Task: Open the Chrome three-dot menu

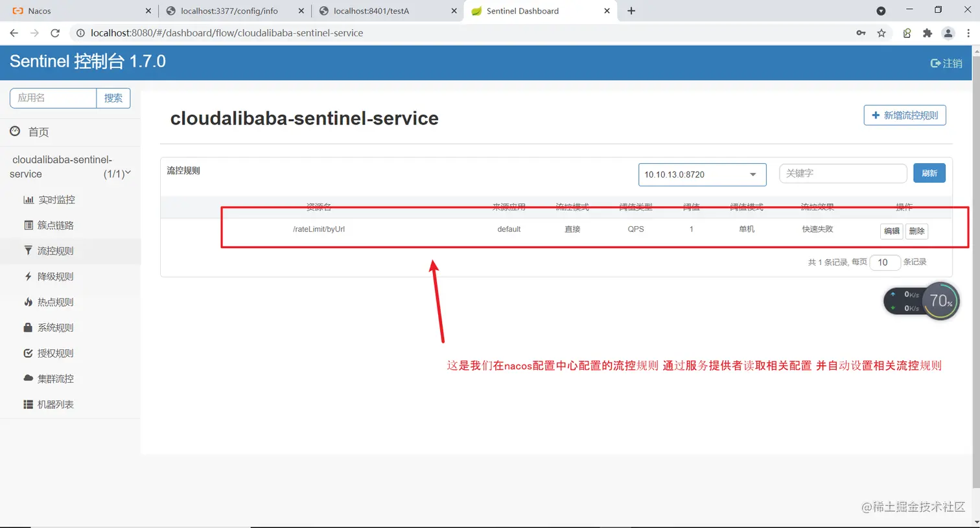Action: (968, 33)
